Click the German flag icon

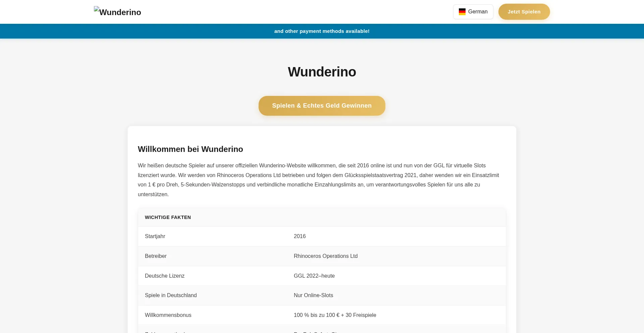(462, 12)
